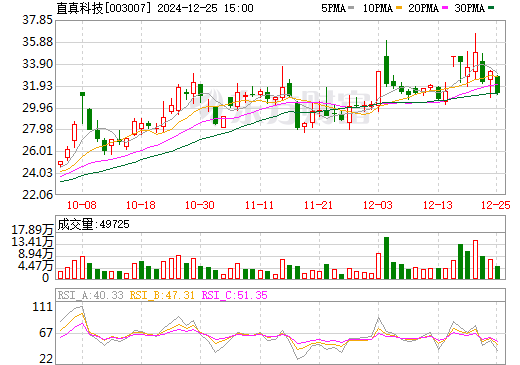Click the first red candlestick at chart start
Screen dimensions: 520x365
click(60, 164)
